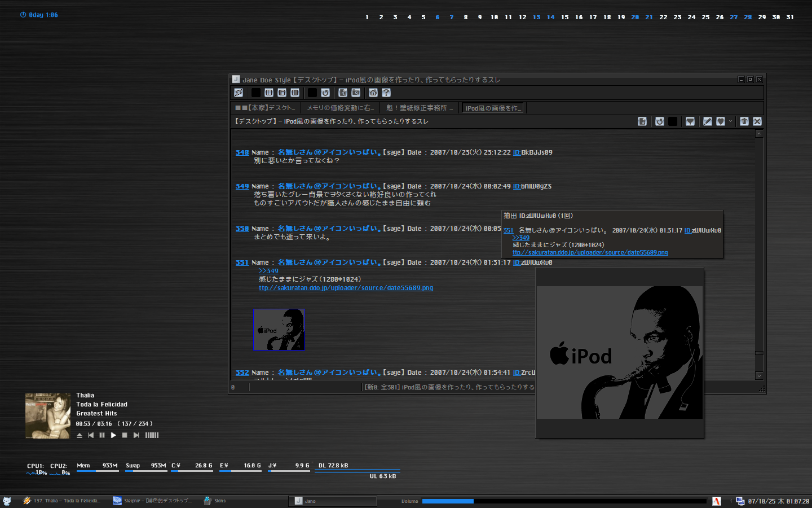Click the cat start icon on taskbar
Screen dimensions: 812x508
[x=7, y=501]
